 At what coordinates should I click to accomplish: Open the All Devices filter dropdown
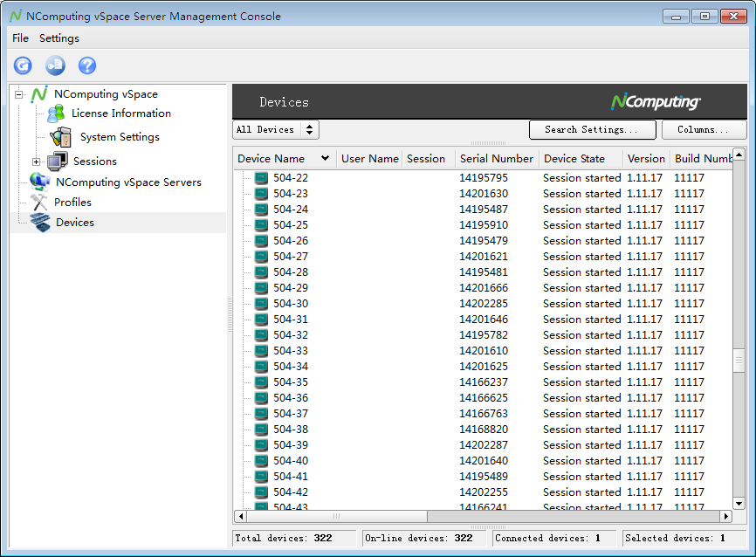[x=276, y=130]
